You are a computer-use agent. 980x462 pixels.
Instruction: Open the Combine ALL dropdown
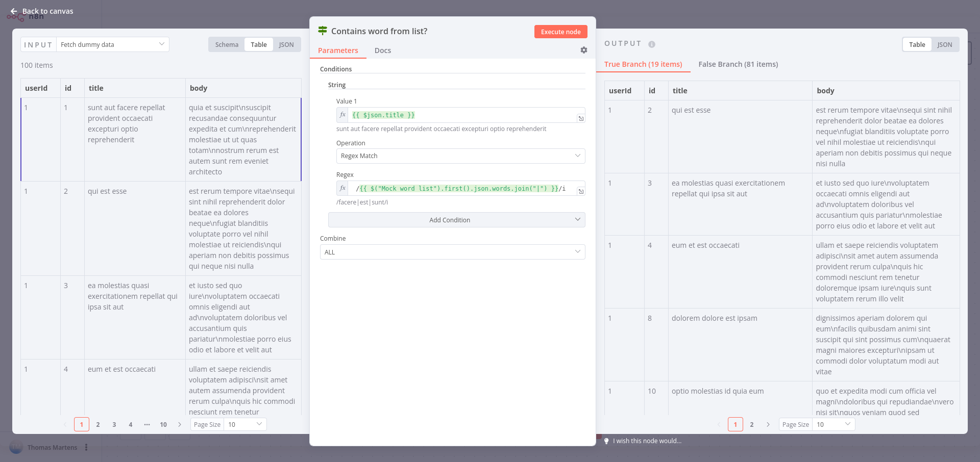coord(452,252)
